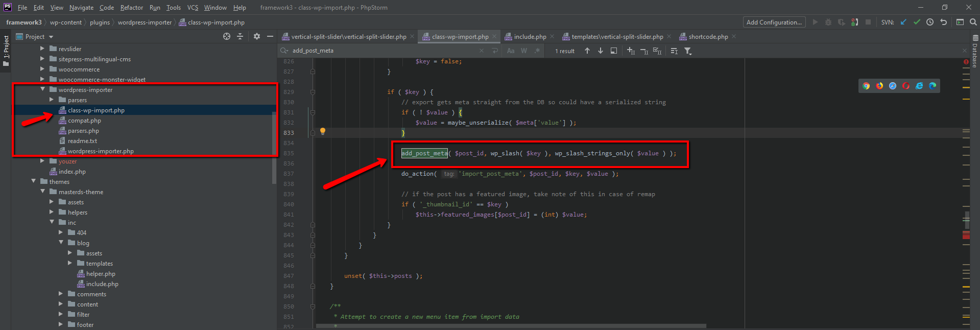The height and width of the screenshot is (330, 980).
Task: Expand the parsers folder
Action: (x=52, y=100)
